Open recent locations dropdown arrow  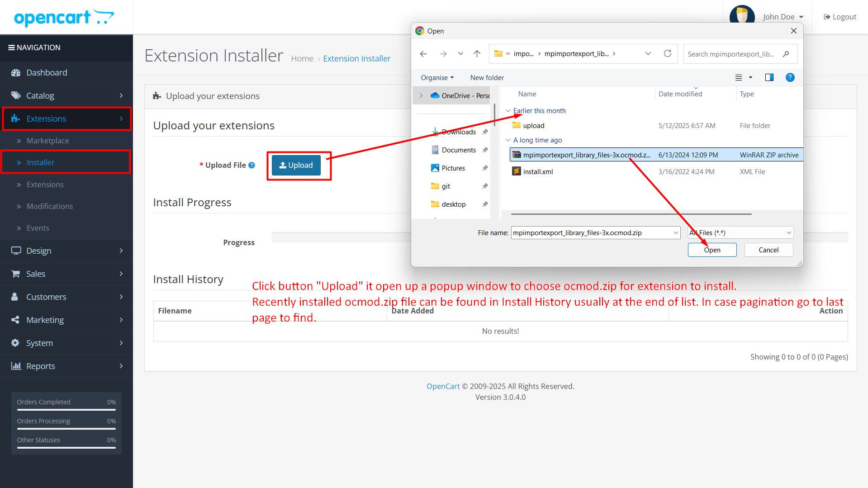[460, 54]
